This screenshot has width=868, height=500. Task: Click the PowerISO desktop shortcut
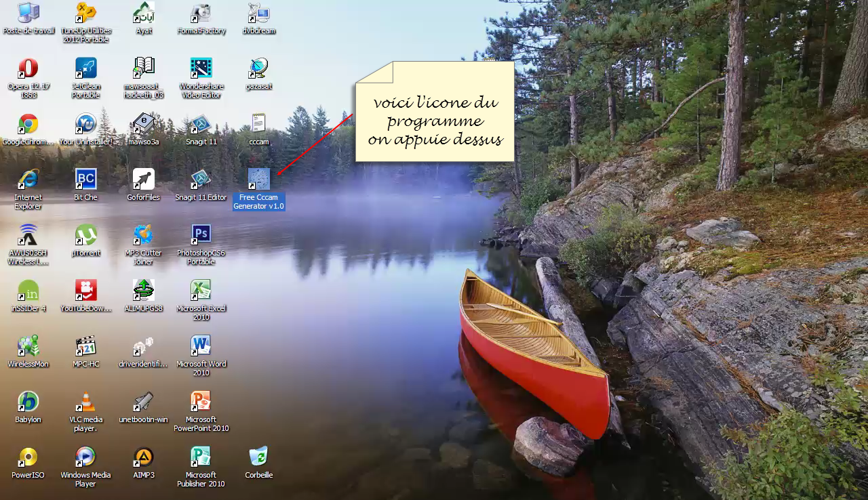(28, 458)
